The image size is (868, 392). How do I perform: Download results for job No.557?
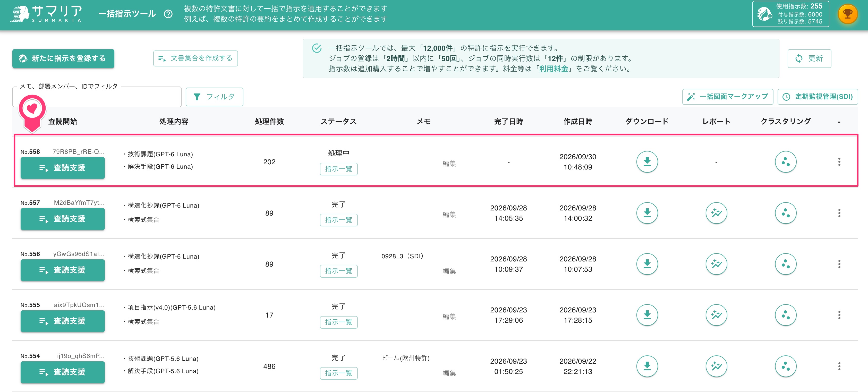point(646,213)
